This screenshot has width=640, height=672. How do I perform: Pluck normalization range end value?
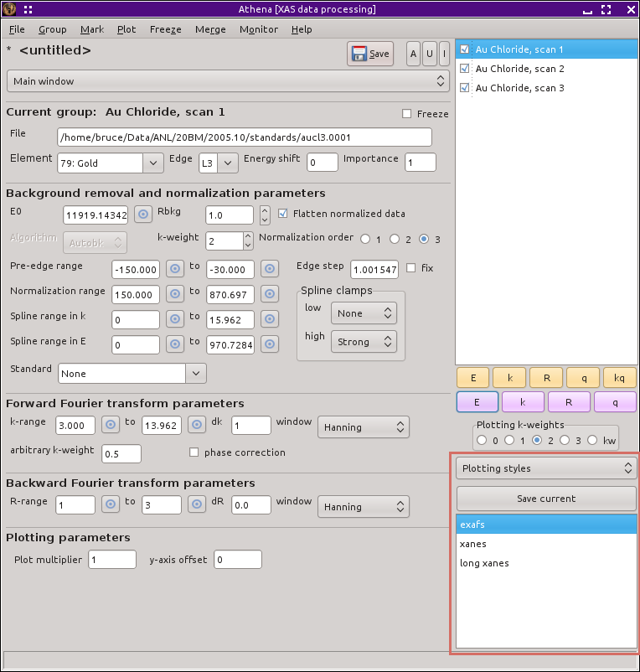(270, 294)
